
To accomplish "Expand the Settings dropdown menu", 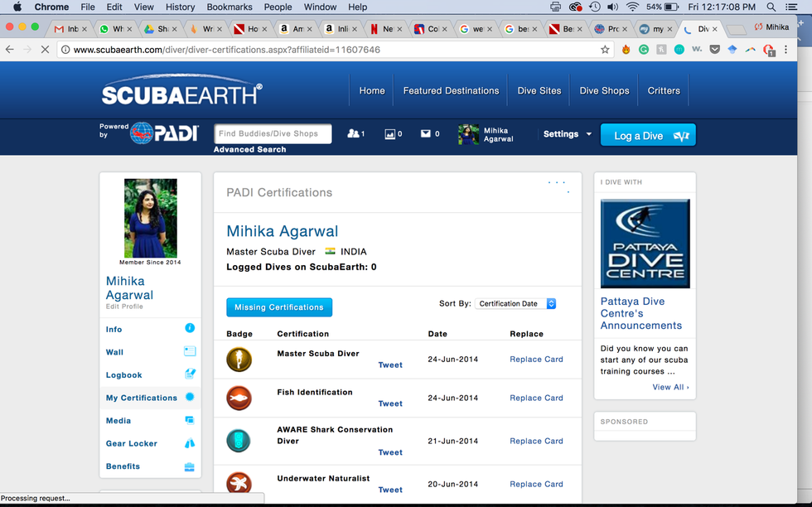I will pyautogui.click(x=568, y=134).
